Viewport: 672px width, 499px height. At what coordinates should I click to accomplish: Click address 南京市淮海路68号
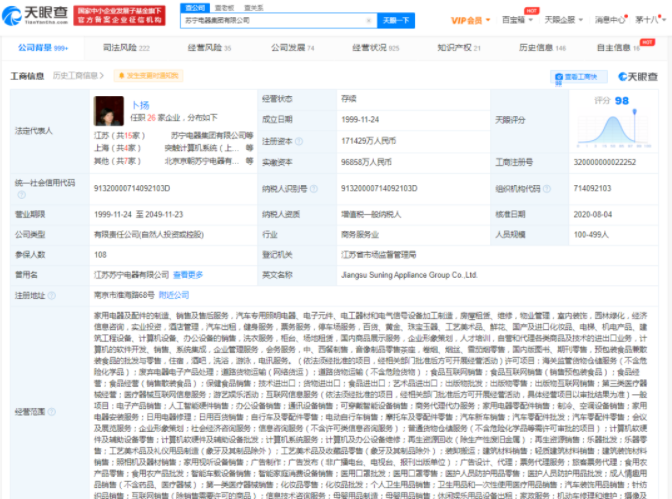pos(124,295)
